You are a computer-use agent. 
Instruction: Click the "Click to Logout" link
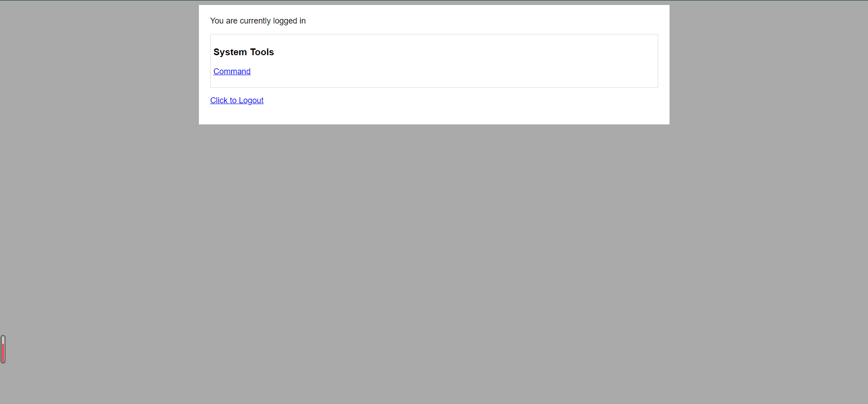point(236,100)
